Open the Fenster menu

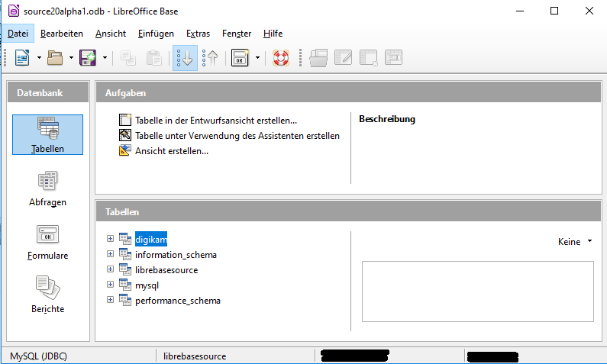[237, 34]
